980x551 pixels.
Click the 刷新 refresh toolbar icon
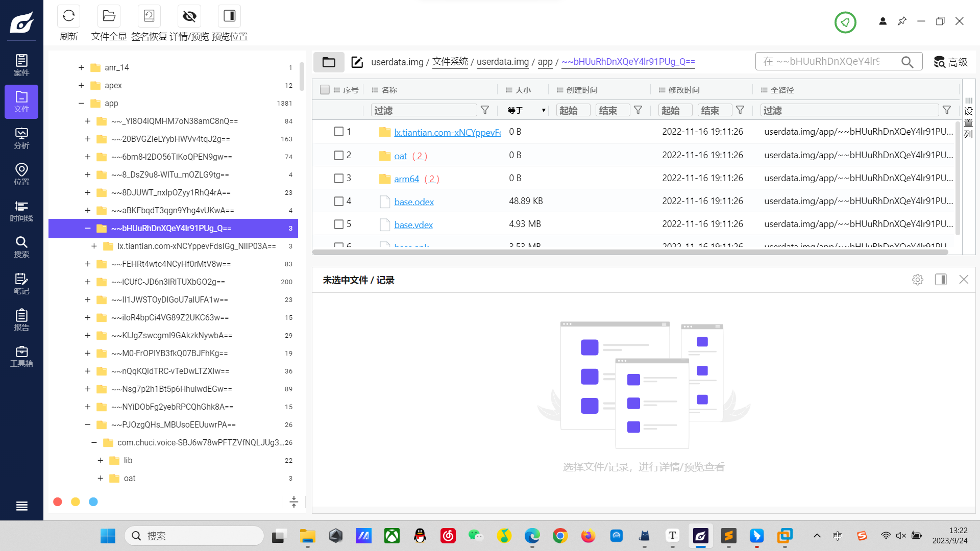[x=68, y=16]
